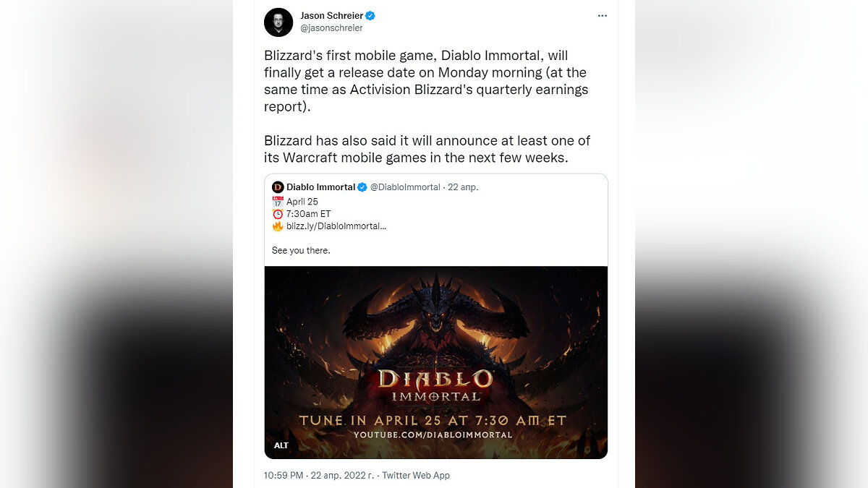Click Diablo Immortal's verified checkmark badge

362,187
